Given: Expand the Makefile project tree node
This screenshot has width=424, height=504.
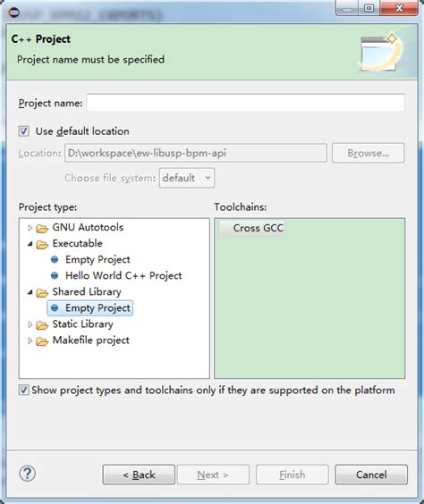Looking at the screenshot, I should [30, 340].
